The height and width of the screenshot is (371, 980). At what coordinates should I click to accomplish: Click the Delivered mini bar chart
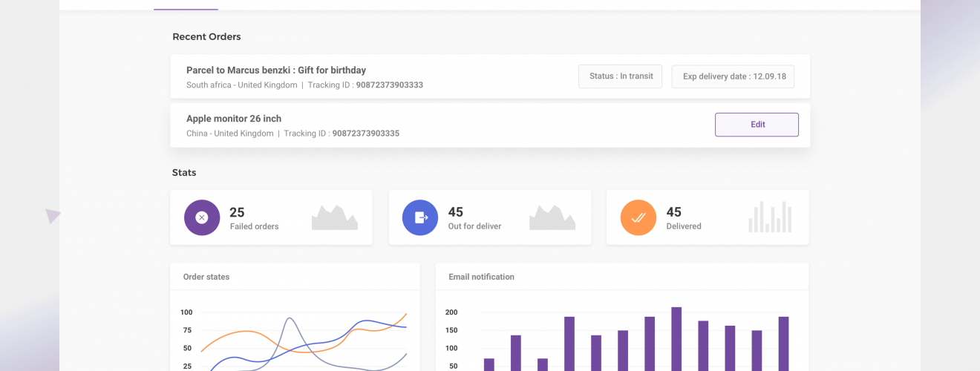771,217
